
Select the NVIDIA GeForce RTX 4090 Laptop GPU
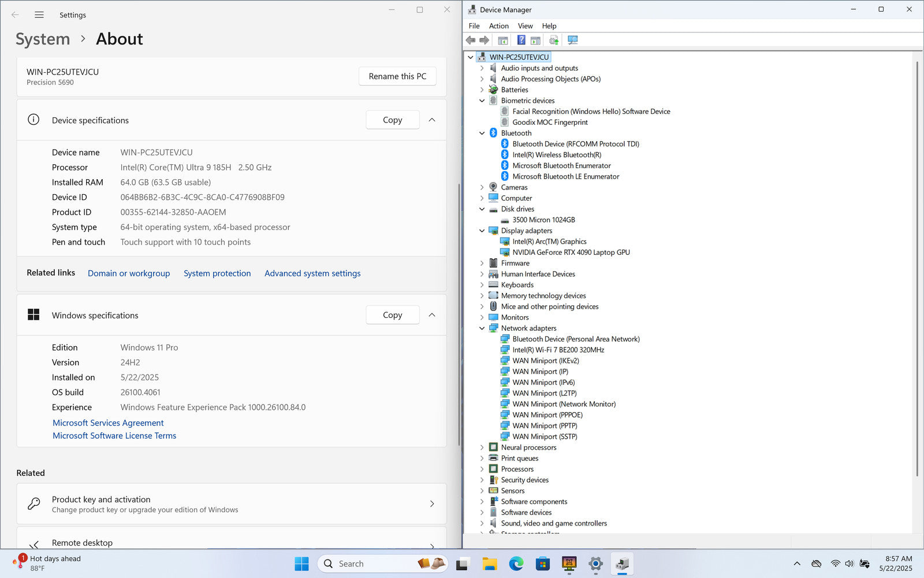point(571,253)
